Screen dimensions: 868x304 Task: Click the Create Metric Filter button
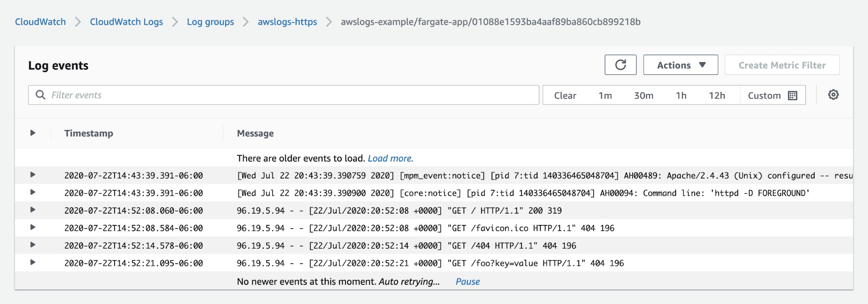(x=782, y=65)
